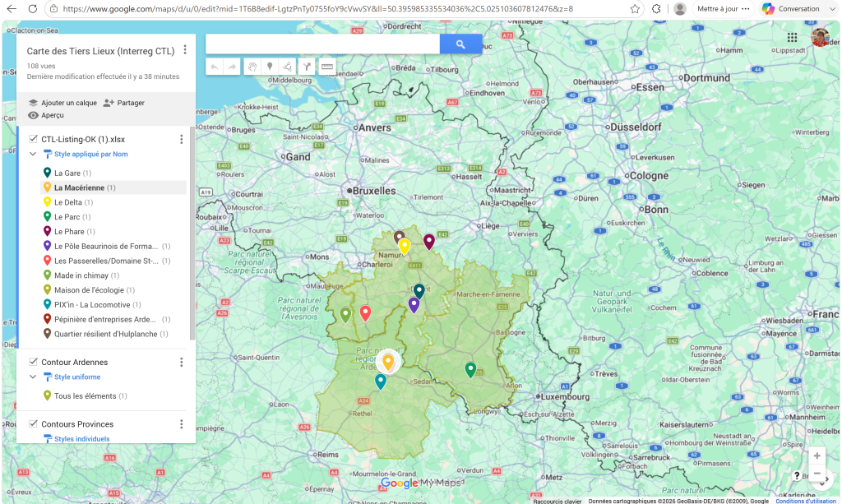
Task: Open the Google account avatar
Action: coord(820,37)
